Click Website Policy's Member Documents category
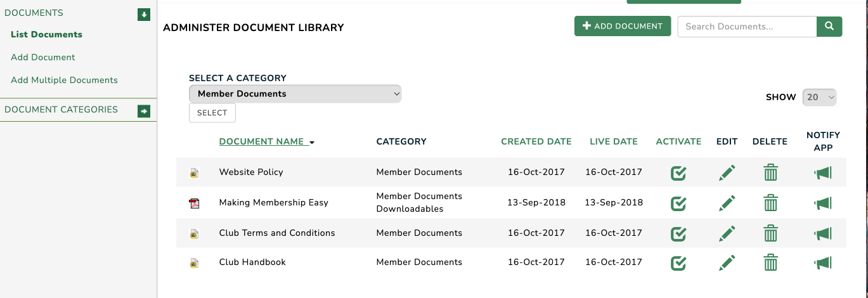Screen dimensions: 868x298 (x=419, y=172)
